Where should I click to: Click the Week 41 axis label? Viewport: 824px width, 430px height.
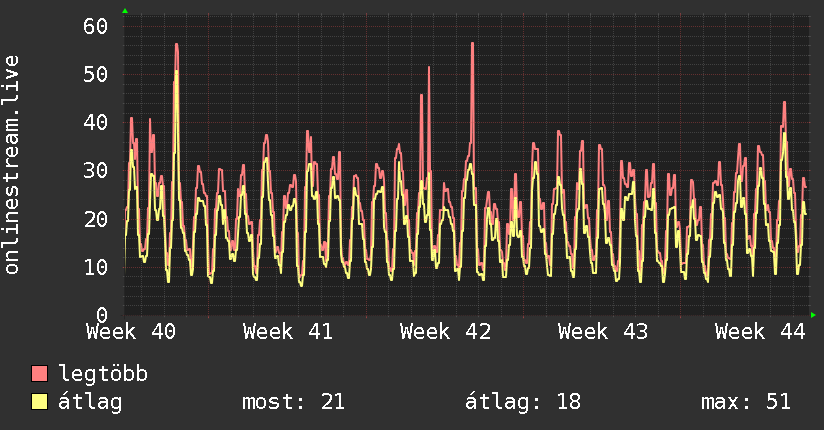(x=287, y=332)
